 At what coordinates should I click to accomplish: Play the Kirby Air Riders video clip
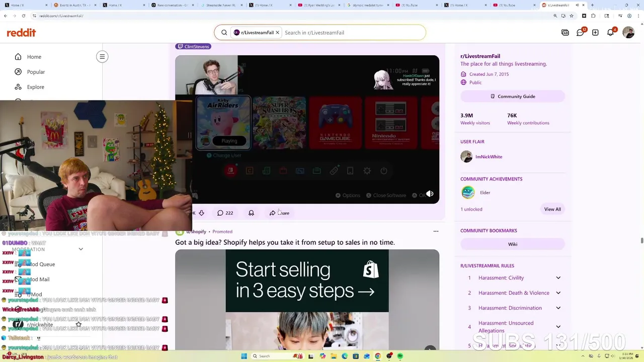pos(307,129)
